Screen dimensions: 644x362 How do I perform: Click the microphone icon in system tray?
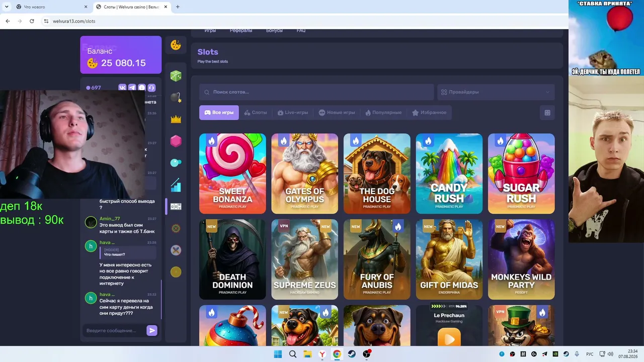click(x=577, y=354)
